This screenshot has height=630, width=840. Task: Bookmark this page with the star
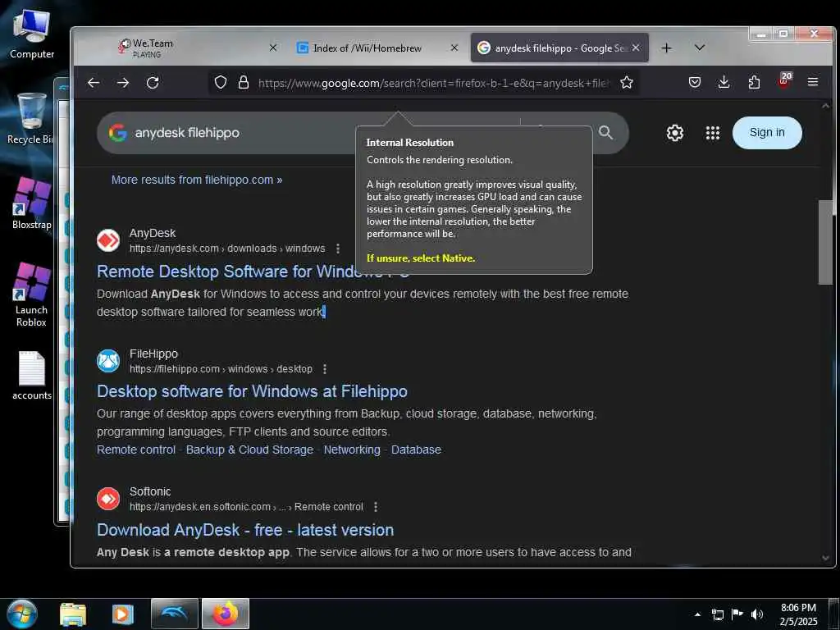tap(626, 83)
